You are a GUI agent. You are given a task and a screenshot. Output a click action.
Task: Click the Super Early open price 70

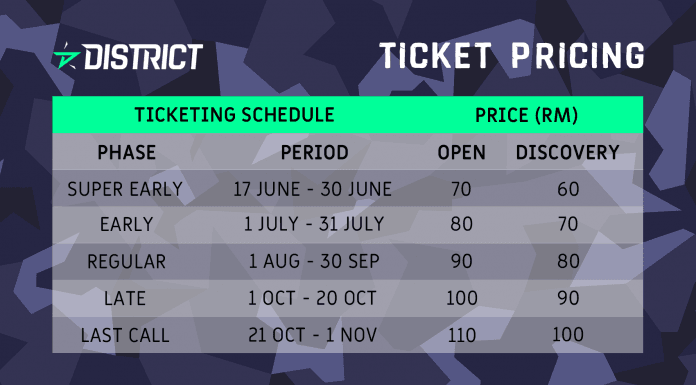(x=461, y=189)
